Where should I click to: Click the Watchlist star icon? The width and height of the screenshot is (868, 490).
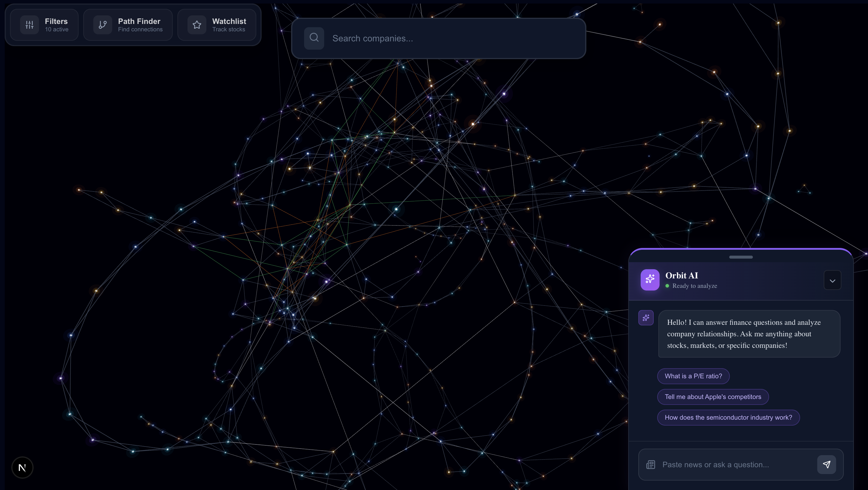(197, 25)
